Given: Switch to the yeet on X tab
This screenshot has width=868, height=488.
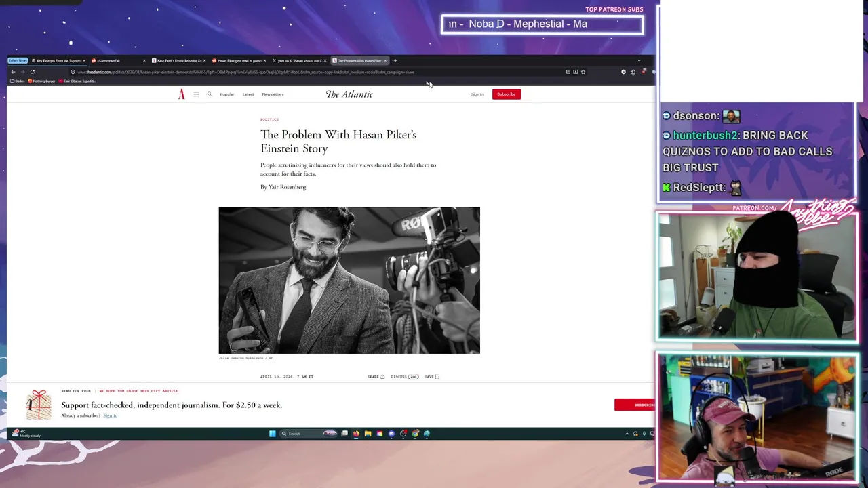Looking at the screenshot, I should point(300,60).
